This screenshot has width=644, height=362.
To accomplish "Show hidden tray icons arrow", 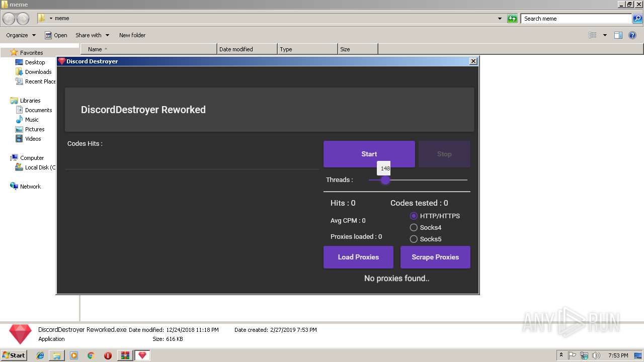I will [x=561, y=355].
